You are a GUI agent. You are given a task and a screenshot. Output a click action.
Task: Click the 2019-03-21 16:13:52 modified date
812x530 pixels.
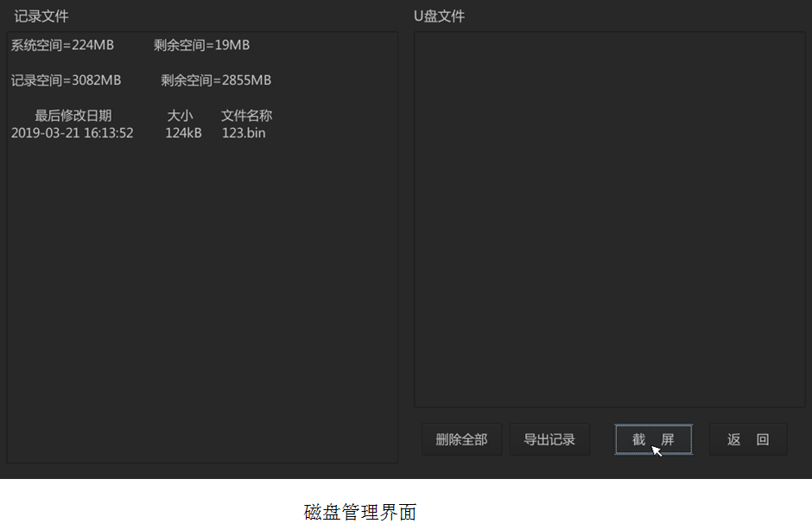(x=72, y=133)
